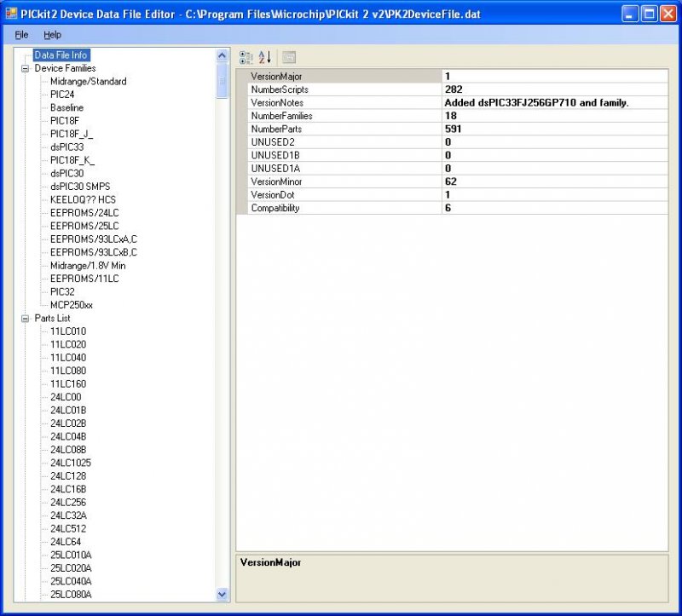This screenshot has width=682, height=616.
Task: Select part 24LC256 in Parts List
Action: coord(68,503)
